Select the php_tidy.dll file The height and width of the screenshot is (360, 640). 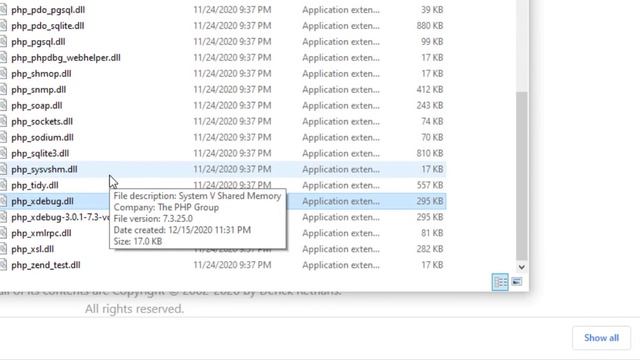pyautogui.click(x=35, y=185)
